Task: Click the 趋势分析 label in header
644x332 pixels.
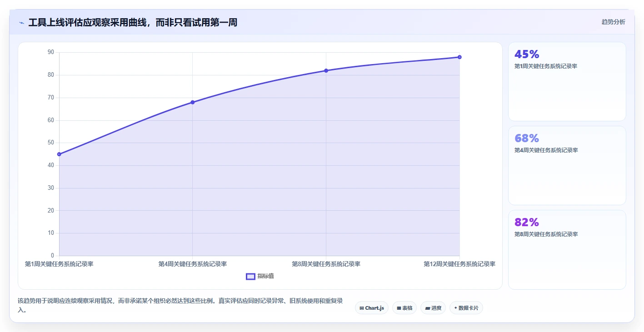Action: point(613,22)
